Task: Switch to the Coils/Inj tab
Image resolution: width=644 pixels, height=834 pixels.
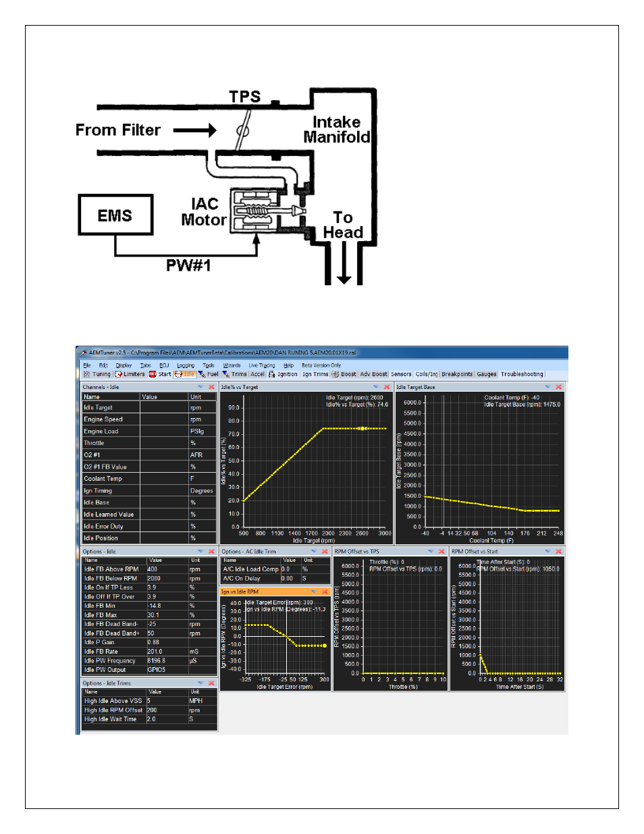Action: (x=427, y=374)
